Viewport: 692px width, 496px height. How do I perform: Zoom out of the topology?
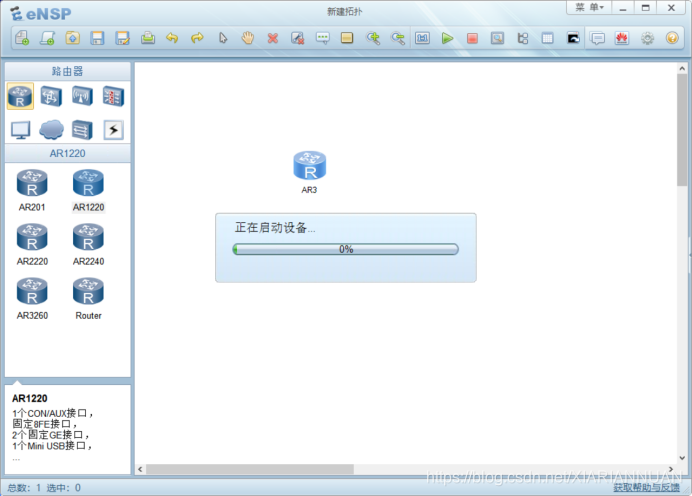(398, 38)
